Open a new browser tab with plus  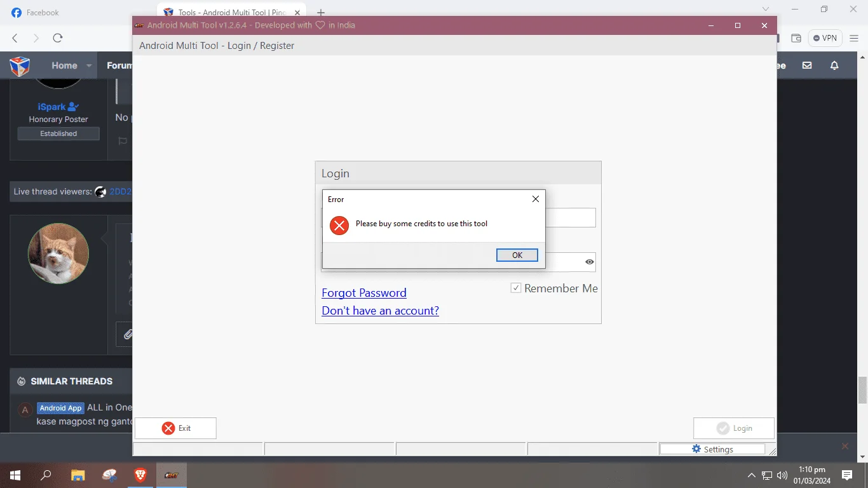click(321, 13)
